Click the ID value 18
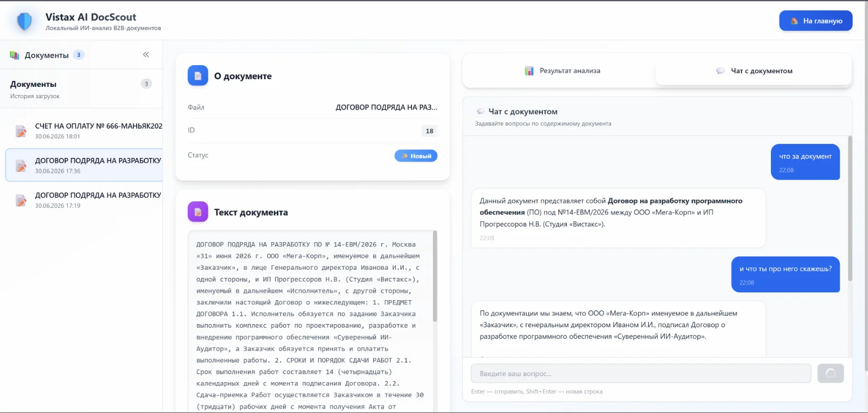This screenshot has width=868, height=413. pos(430,131)
